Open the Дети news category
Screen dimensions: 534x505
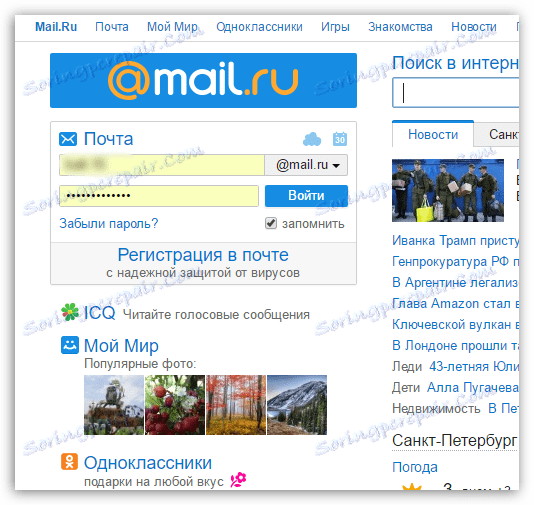[406, 388]
